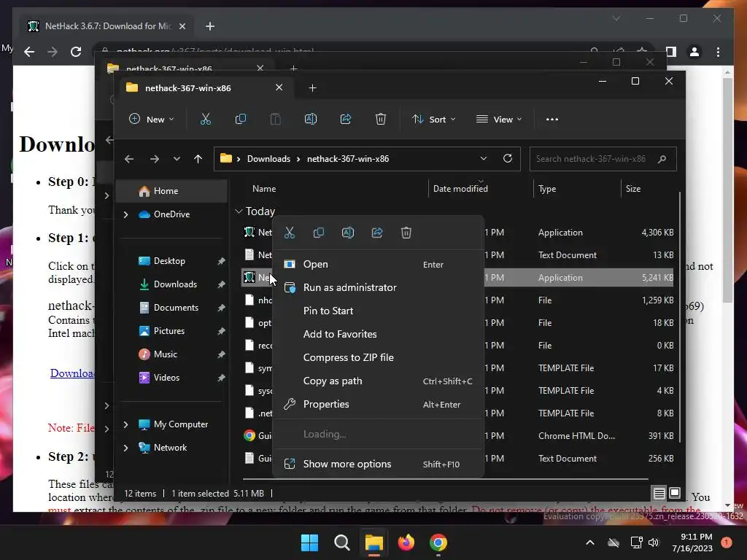The image size is (747, 560).
Task: Open Chrome three-dot menu
Action: 718,52
